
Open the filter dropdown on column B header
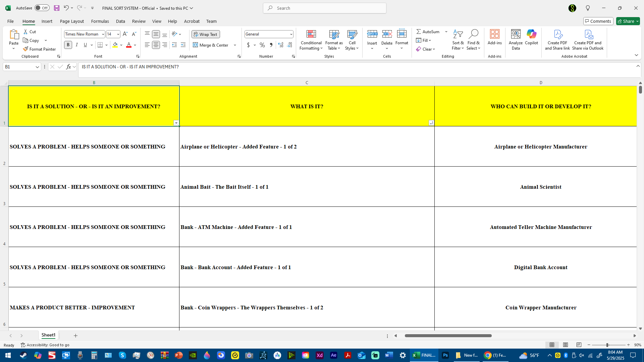(x=176, y=123)
